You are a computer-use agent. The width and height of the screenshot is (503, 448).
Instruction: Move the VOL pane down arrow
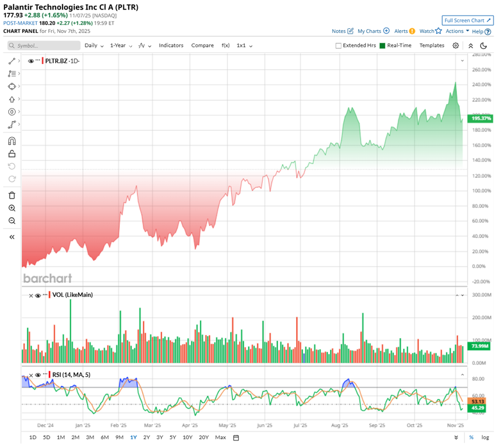pyautogui.click(x=462, y=295)
